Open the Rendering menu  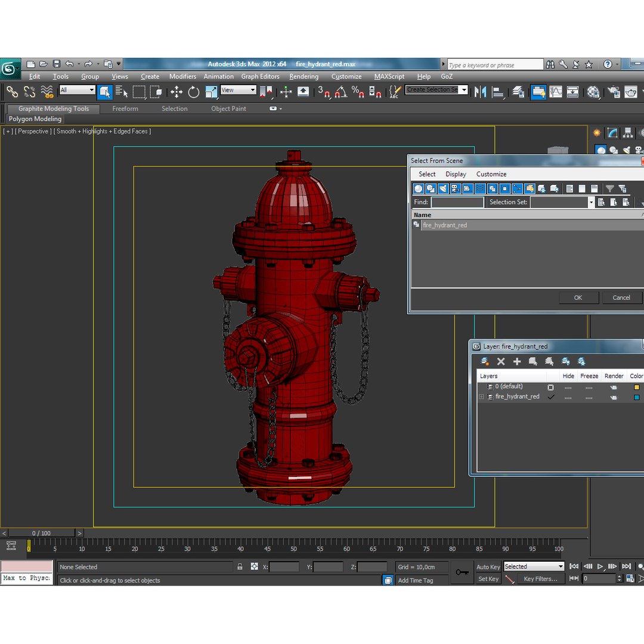click(x=304, y=76)
